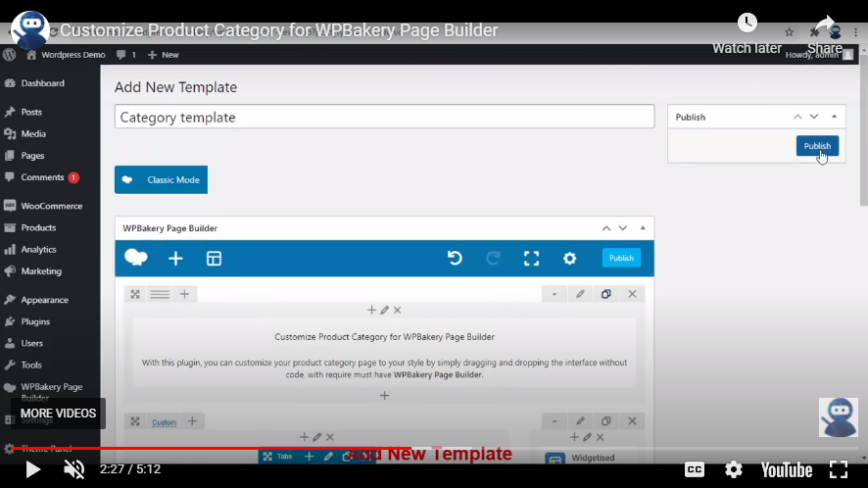Move Publish box down with down chevron
The width and height of the screenshot is (868, 488).
[814, 117]
